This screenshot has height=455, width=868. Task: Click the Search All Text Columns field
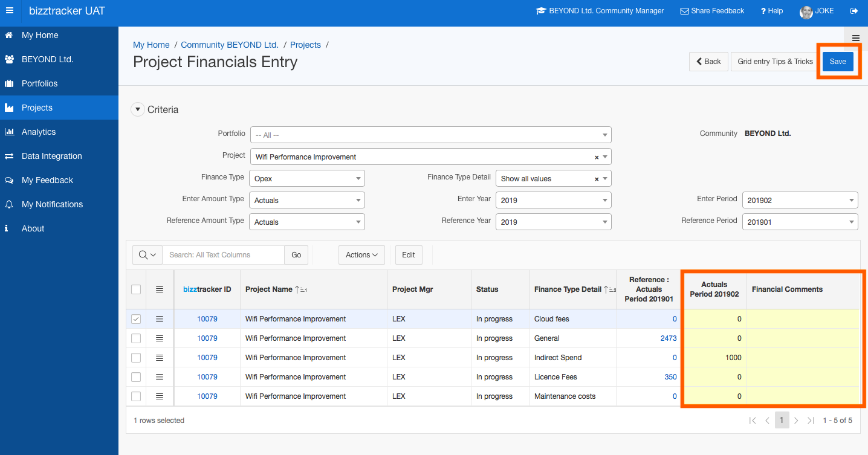tap(223, 255)
